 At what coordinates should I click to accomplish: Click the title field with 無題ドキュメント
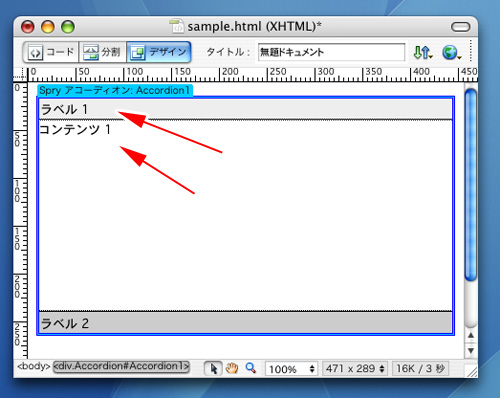coord(331,52)
